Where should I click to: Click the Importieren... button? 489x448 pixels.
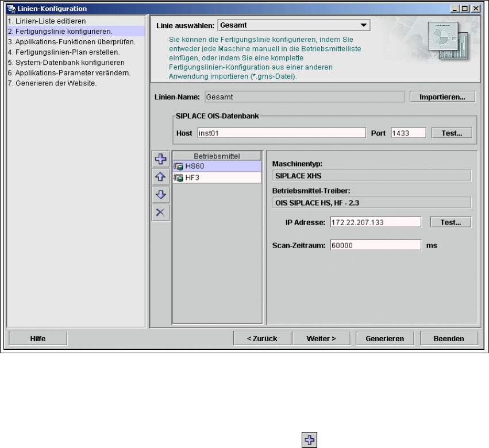(442, 97)
